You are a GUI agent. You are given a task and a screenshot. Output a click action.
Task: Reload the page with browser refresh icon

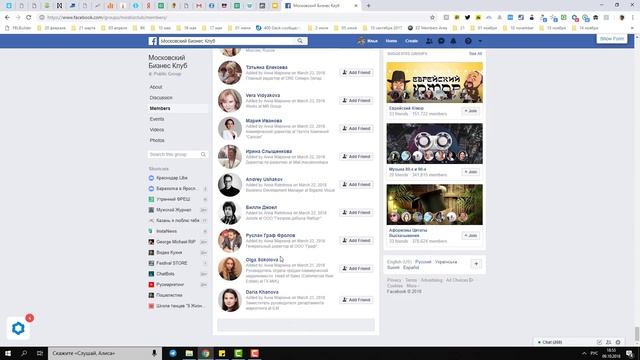pyautogui.click(x=29, y=18)
